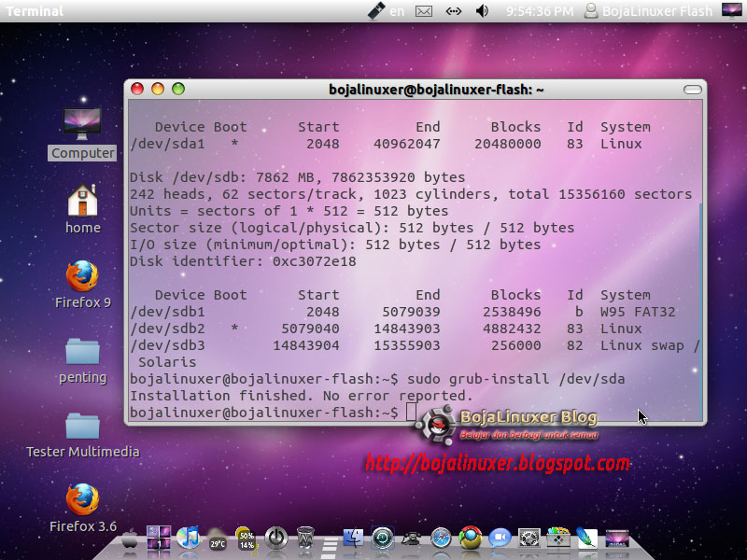Click the pill toolbar toggle on title bar

click(692, 90)
